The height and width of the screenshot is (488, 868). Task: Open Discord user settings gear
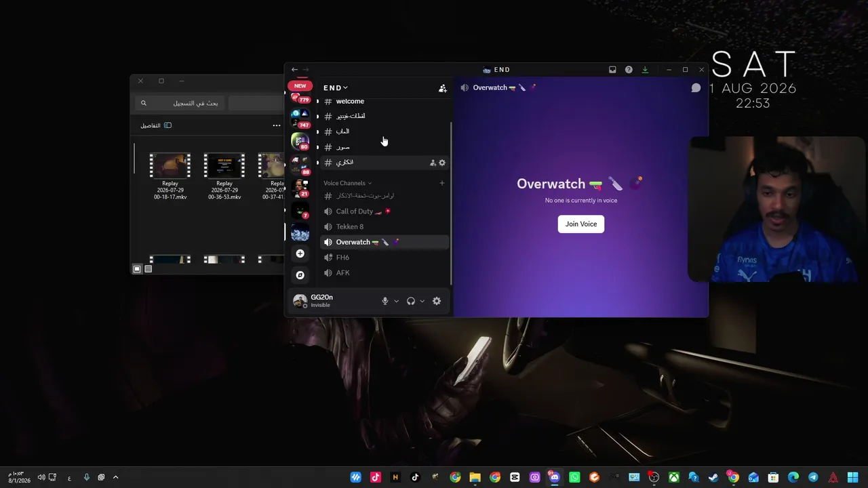pos(437,301)
